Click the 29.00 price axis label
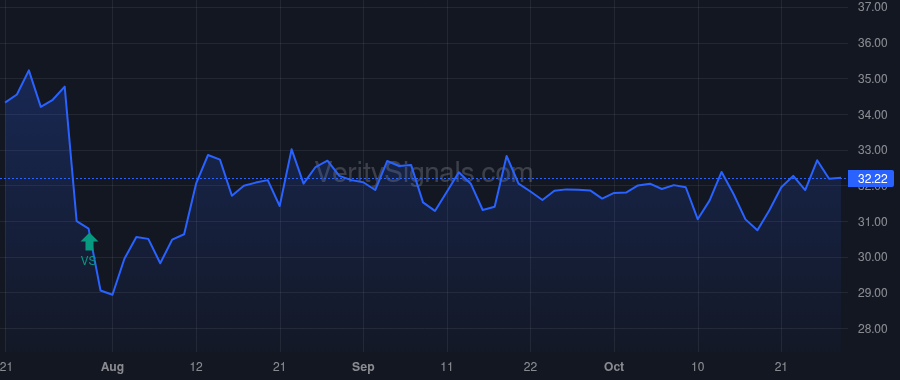The image size is (900, 380). tap(872, 293)
